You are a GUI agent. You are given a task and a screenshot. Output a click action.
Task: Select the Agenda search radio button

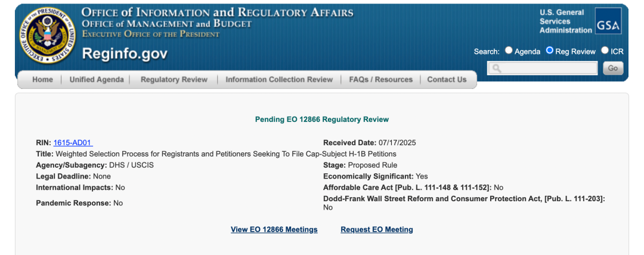coord(509,51)
